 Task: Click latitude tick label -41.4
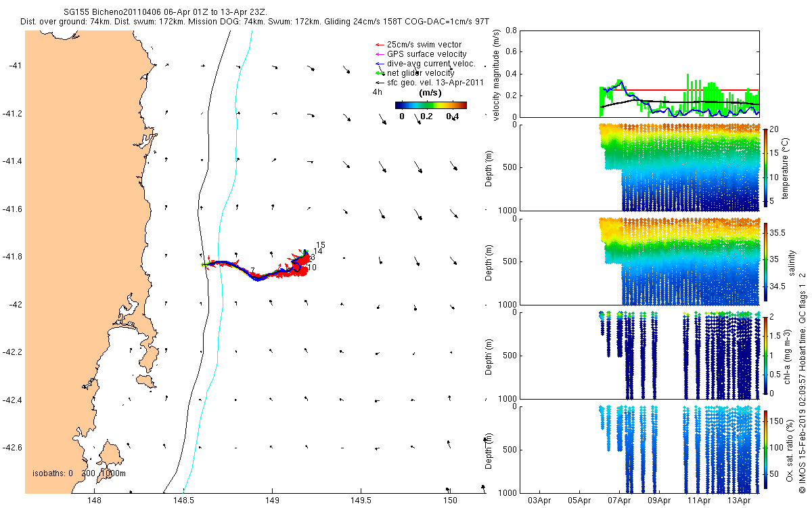13,161
